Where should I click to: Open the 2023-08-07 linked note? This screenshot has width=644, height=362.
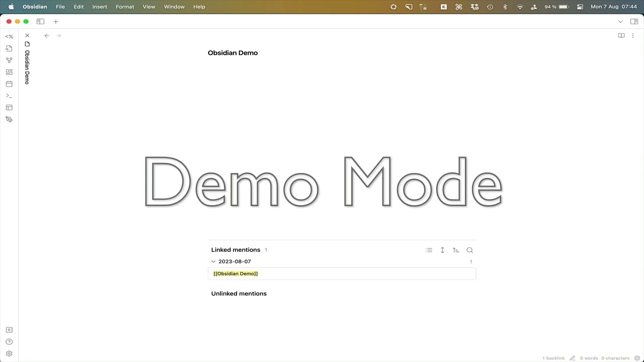point(234,261)
